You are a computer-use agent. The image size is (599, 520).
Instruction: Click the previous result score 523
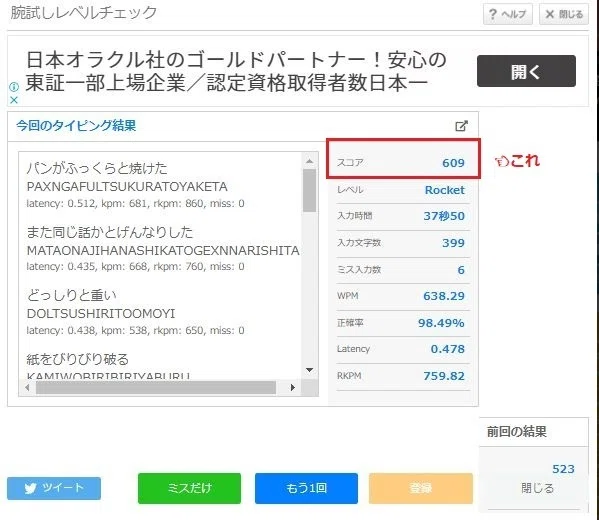[x=563, y=469]
